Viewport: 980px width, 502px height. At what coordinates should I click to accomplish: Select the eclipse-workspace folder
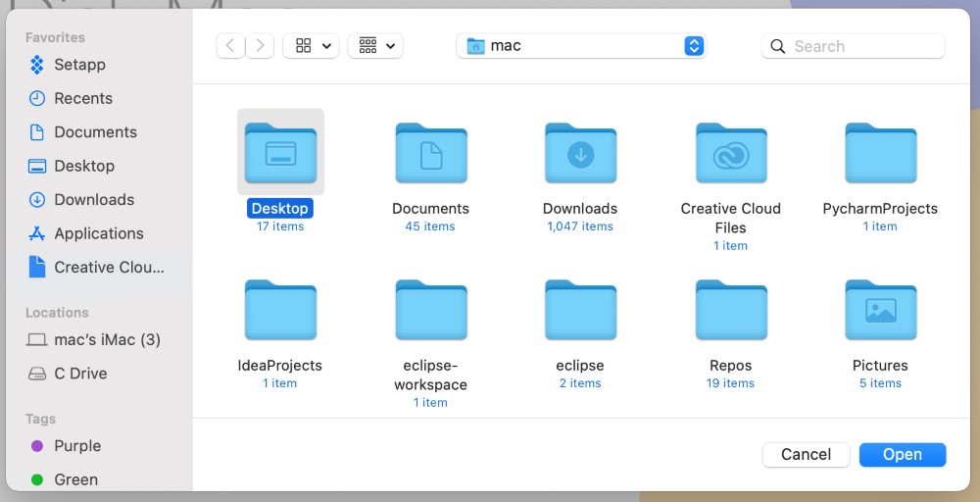pos(431,310)
